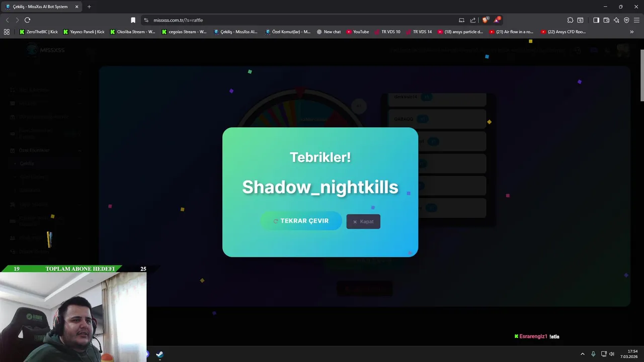Close the winner dialog with Kapat

click(x=363, y=222)
